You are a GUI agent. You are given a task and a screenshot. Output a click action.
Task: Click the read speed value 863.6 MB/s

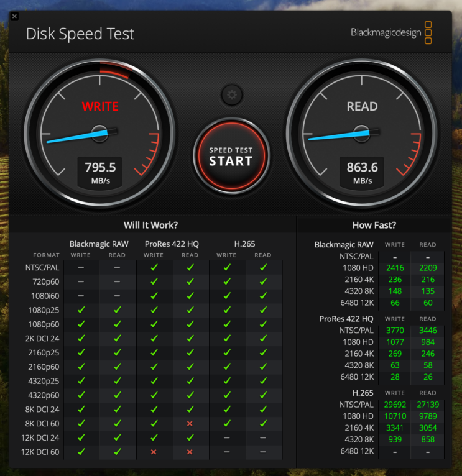pos(362,172)
